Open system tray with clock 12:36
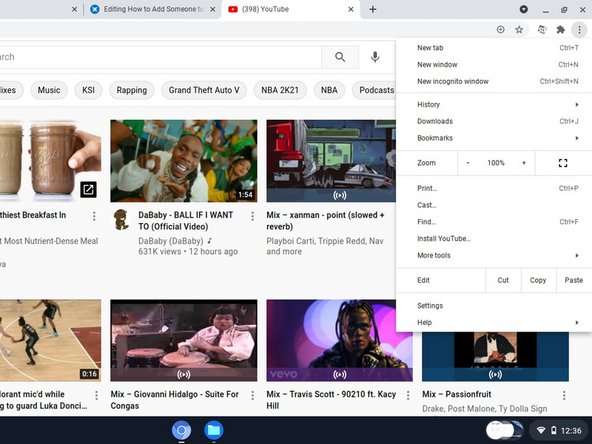 559,430
